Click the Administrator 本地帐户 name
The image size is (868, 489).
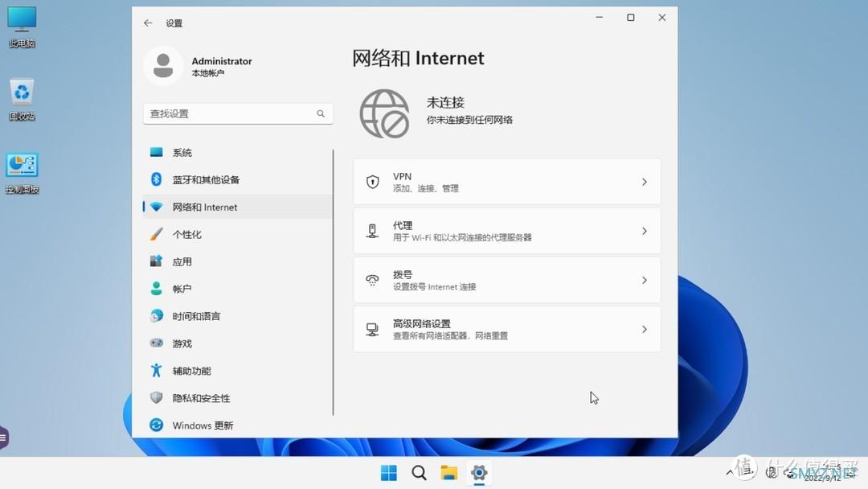[222, 66]
